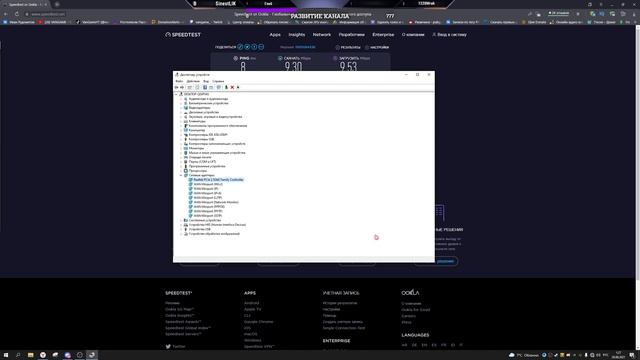Image resolution: width=640 pixels, height=360 pixels.
Task: Select Устройства обработки изображений row
Action: click(x=214, y=233)
